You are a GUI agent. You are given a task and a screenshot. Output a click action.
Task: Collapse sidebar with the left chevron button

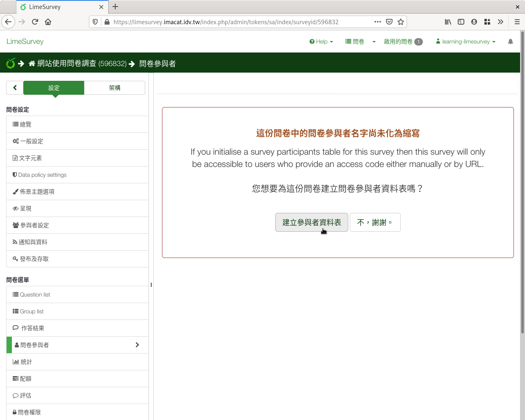15,87
